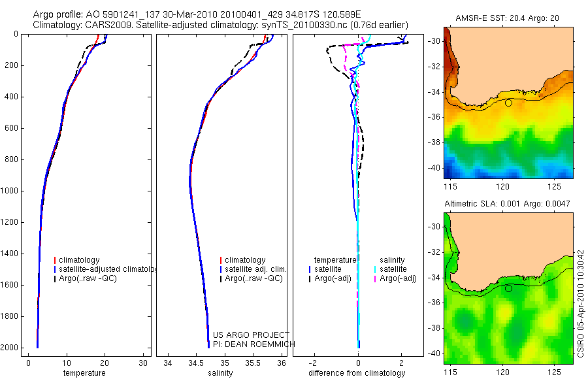Click 'Argo(..raw -QC)' legend entry in temperature plot
This screenshot has height=379, width=588.
(x=85, y=278)
